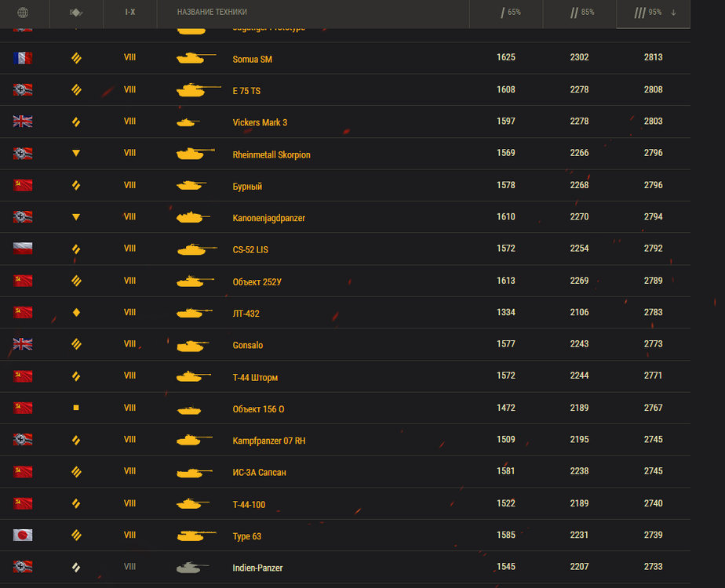Viewport: 725px width, 588px height.
Task: Open the Gonsalo tank link
Action: point(248,346)
